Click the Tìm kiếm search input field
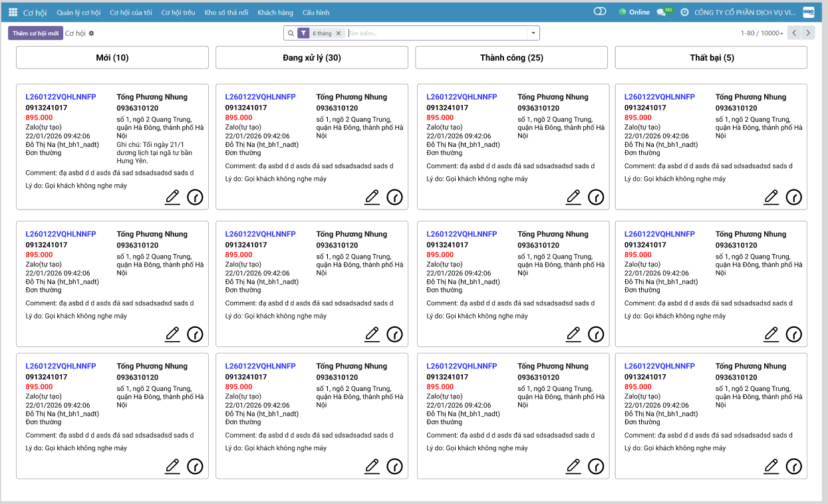Viewport: 828px width, 504px height. pos(436,33)
